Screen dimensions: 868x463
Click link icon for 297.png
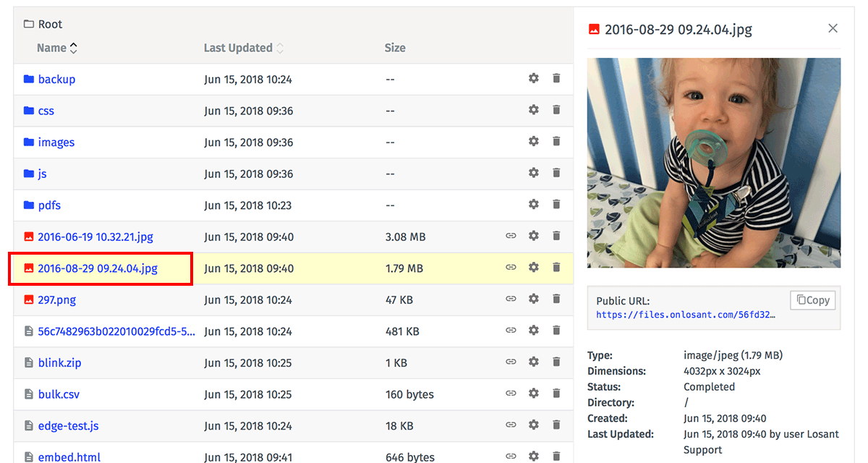(x=511, y=299)
